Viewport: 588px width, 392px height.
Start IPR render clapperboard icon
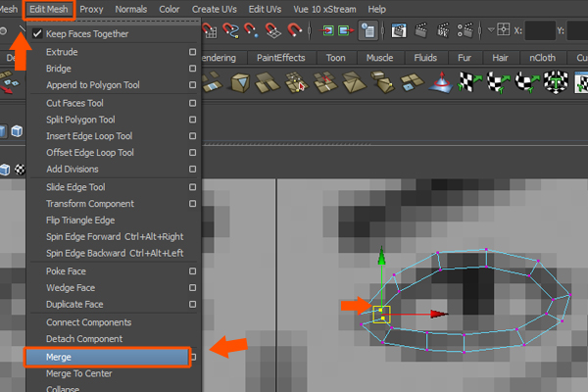click(443, 30)
